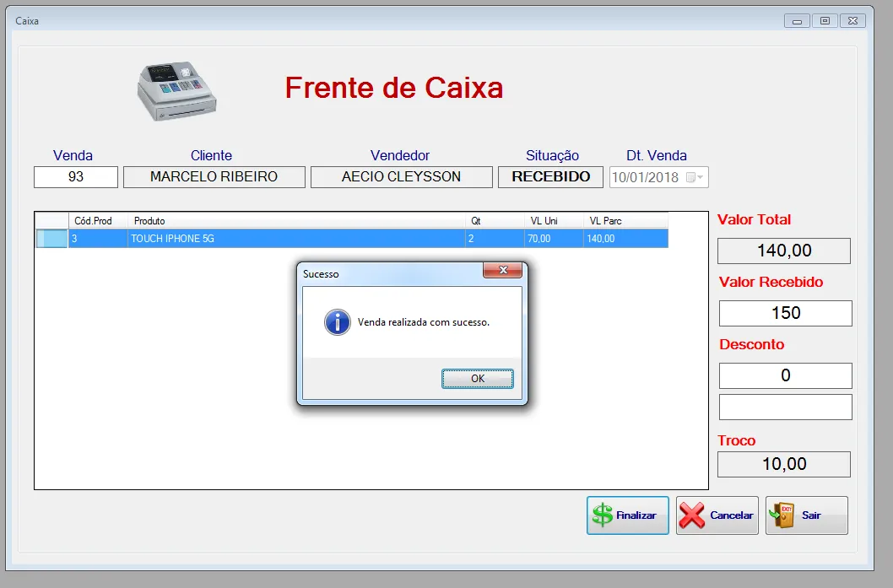893x588 pixels.
Task: Click the Vendedor field AECIO CLEYSSON
Action: (x=401, y=177)
